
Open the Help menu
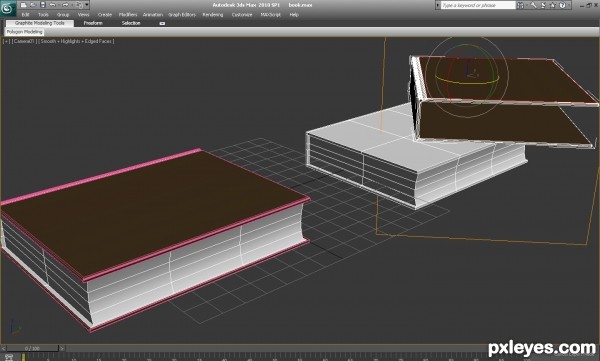(294, 15)
